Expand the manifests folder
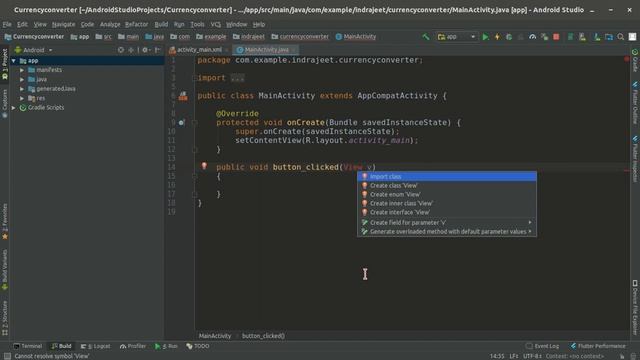 pos(22,70)
